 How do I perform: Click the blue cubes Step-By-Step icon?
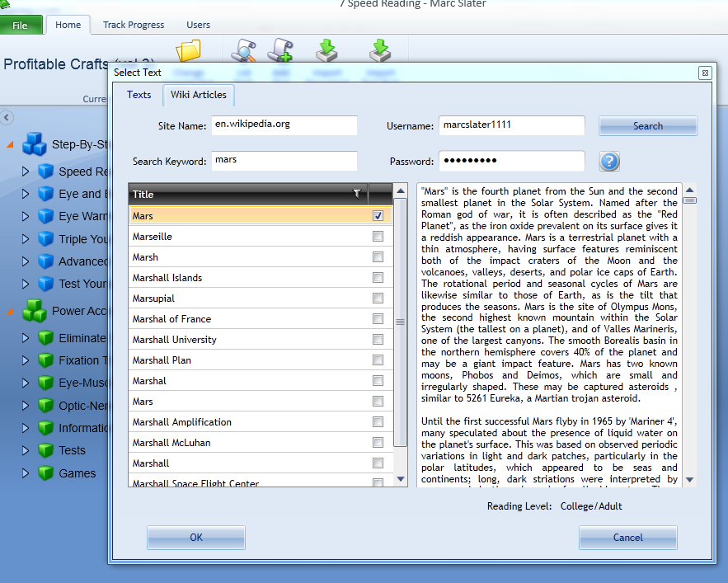pos(35,144)
